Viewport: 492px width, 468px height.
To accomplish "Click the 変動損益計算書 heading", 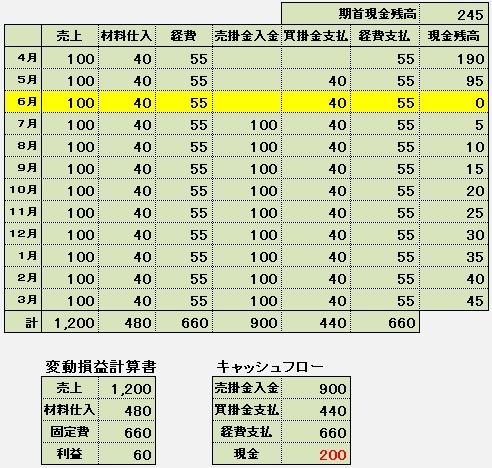I will tap(101, 366).
